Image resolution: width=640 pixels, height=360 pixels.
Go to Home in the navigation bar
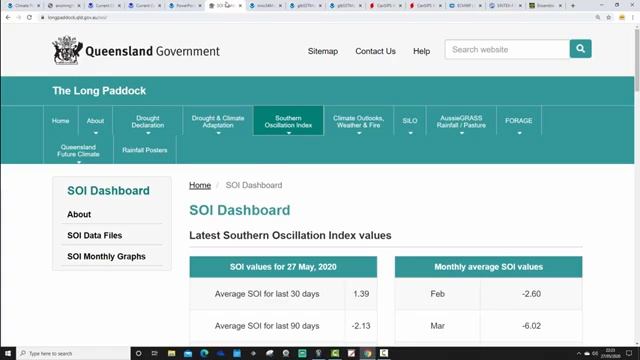[60, 121]
